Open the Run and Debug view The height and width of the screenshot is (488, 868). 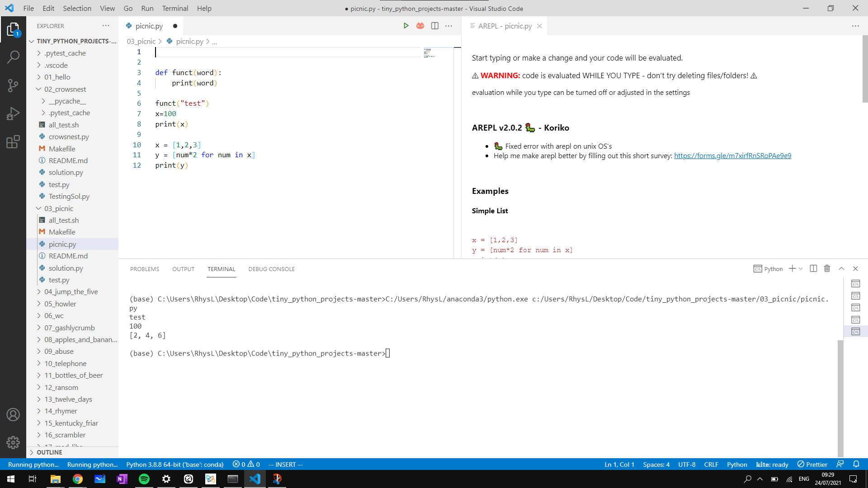click(13, 113)
